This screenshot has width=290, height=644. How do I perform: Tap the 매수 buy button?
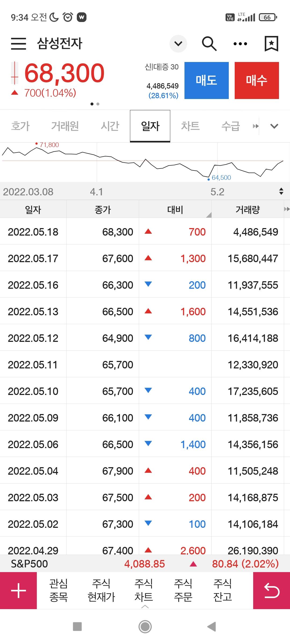[x=257, y=80]
